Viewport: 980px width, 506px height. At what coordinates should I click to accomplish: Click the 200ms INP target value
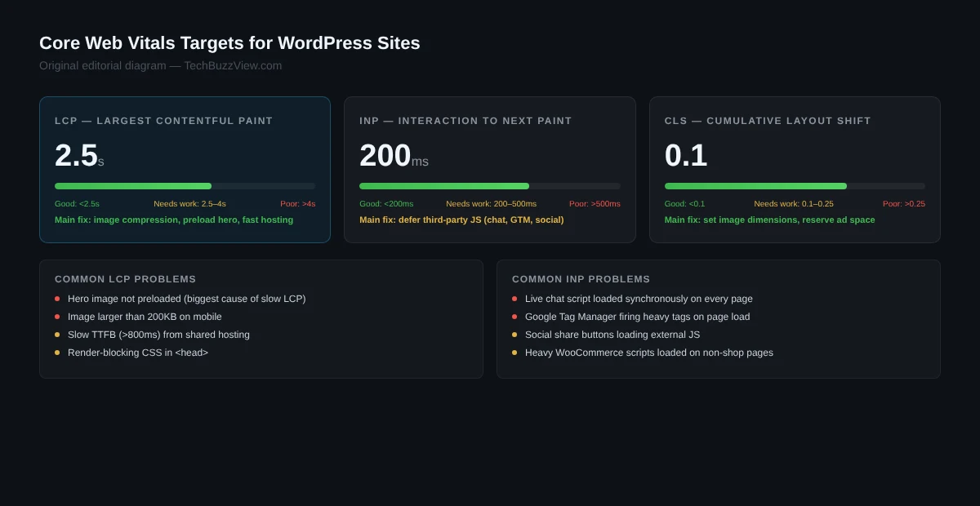coord(394,155)
